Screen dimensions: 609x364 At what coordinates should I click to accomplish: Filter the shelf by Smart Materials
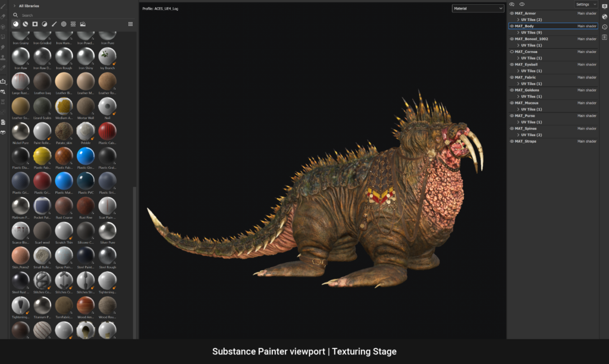coord(25,24)
